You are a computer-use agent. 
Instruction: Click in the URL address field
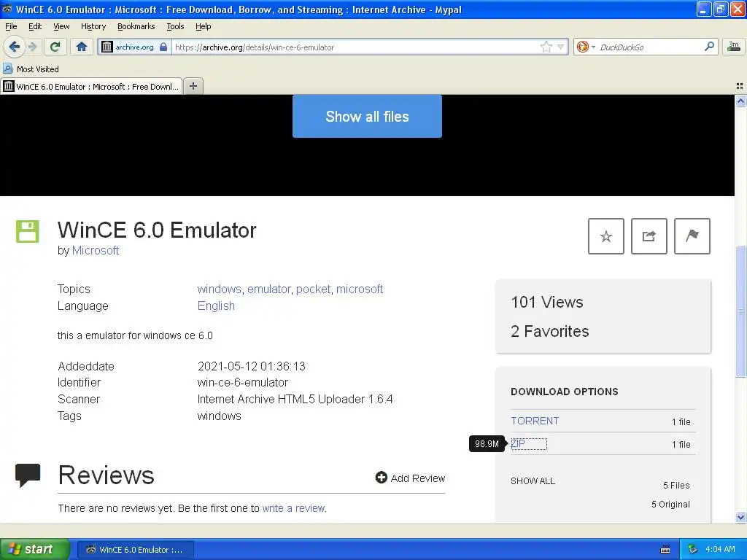point(355,47)
